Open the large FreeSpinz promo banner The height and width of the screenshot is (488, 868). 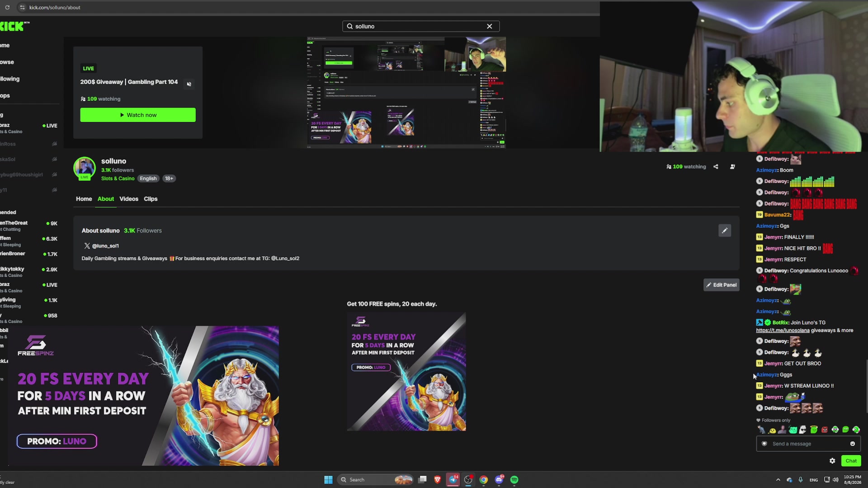[143, 396]
